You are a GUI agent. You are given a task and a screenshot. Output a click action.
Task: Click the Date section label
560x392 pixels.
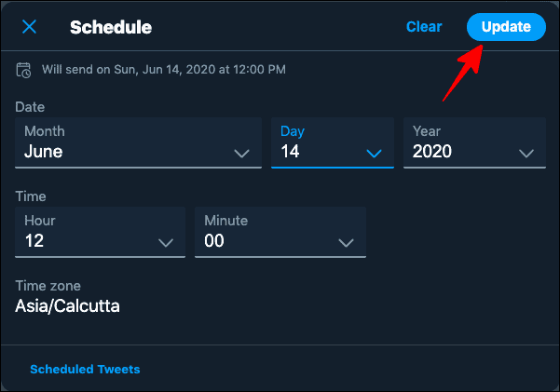point(30,107)
